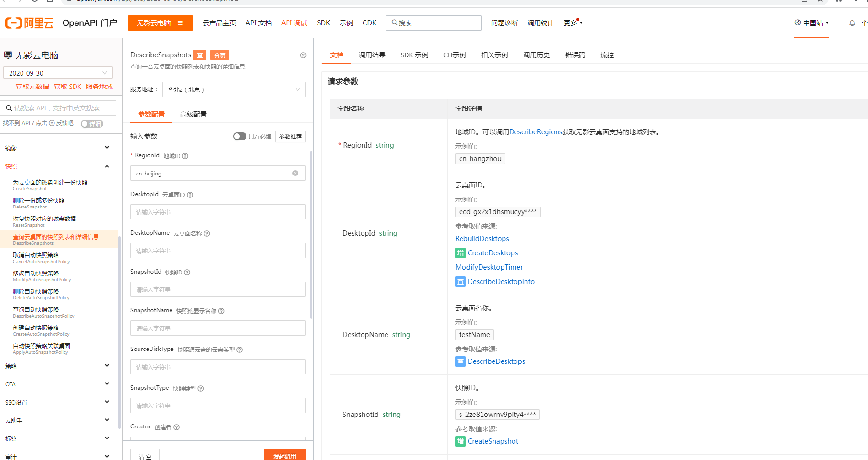Open the 更多 menu in top navigation
Screen dimensions: 868x460
click(573, 23)
